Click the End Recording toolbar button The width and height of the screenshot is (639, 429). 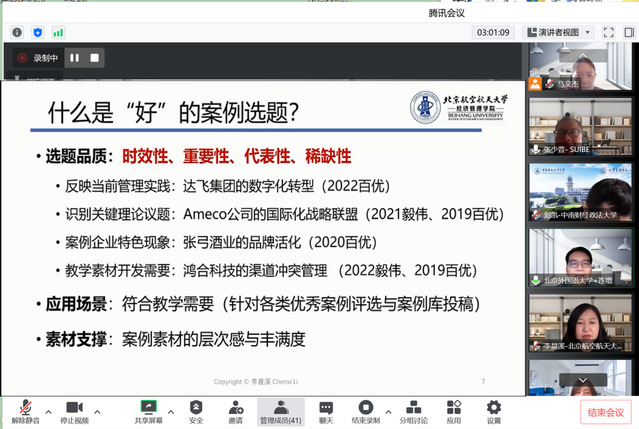366,410
